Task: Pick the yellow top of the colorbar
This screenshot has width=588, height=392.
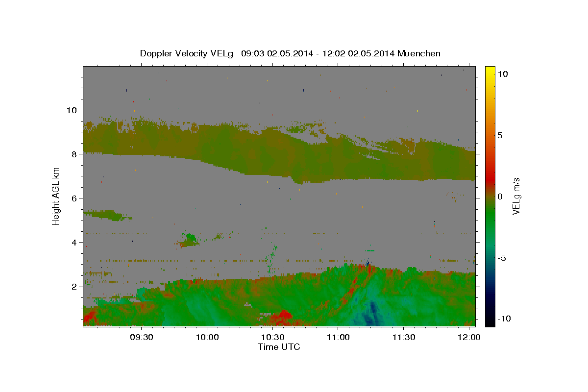Action: tap(490, 70)
